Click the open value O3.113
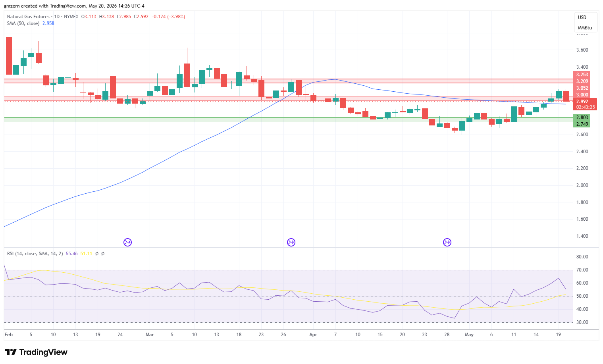The width and height of the screenshot is (603, 364). [x=89, y=17]
